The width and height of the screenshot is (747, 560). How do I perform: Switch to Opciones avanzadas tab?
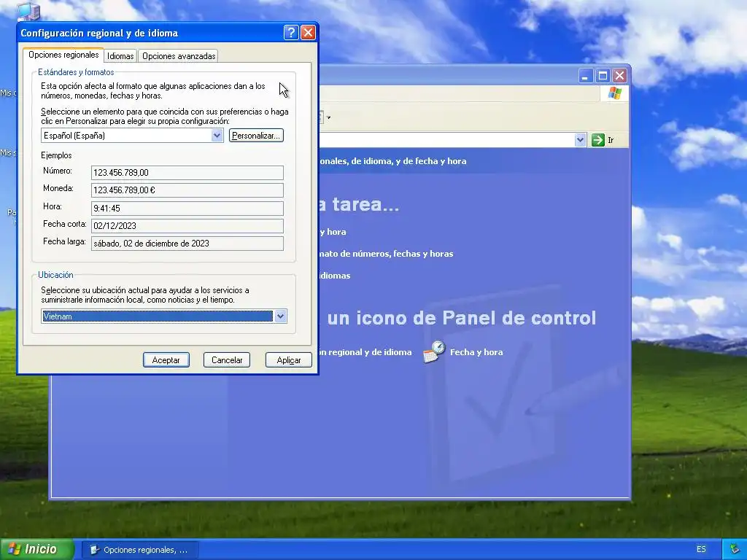(179, 56)
